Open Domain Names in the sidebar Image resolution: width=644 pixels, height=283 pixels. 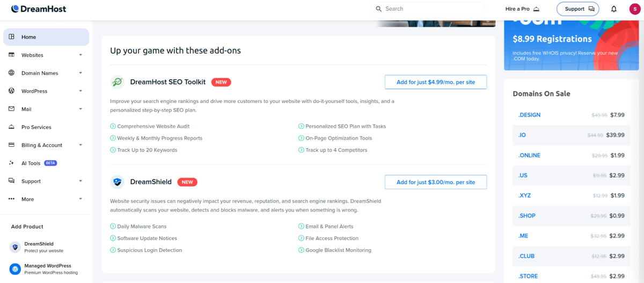46,73
